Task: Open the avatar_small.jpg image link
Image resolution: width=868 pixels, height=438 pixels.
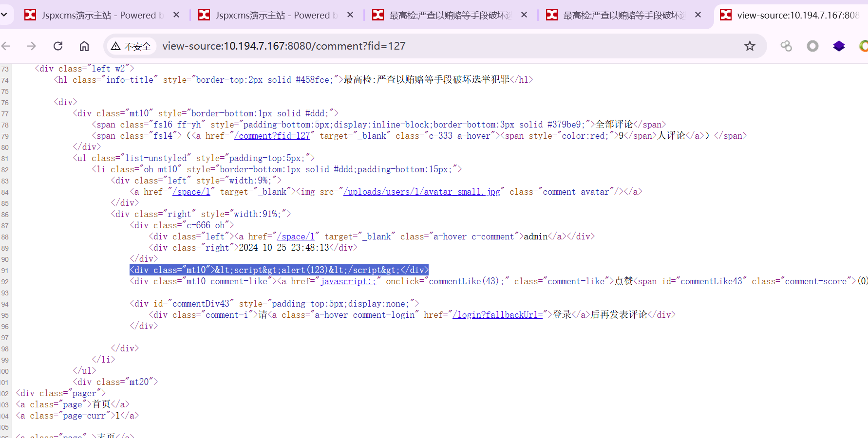Action: point(422,192)
